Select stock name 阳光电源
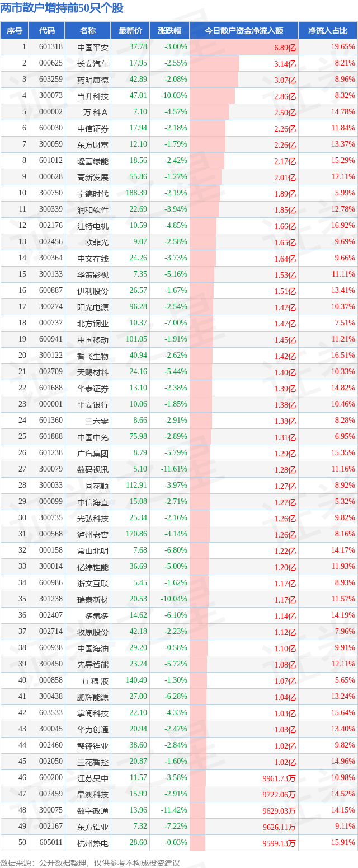The image size is (358, 868). point(93,307)
